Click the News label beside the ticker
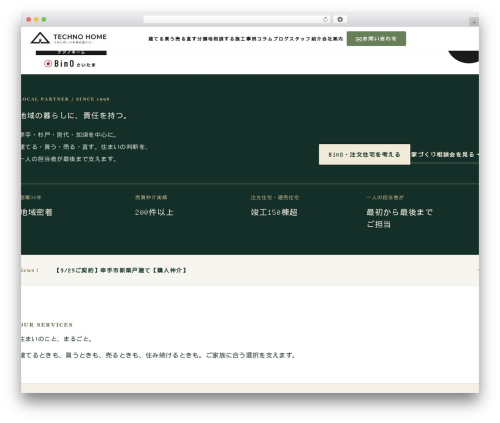This screenshot has height=423, width=500. [30, 270]
